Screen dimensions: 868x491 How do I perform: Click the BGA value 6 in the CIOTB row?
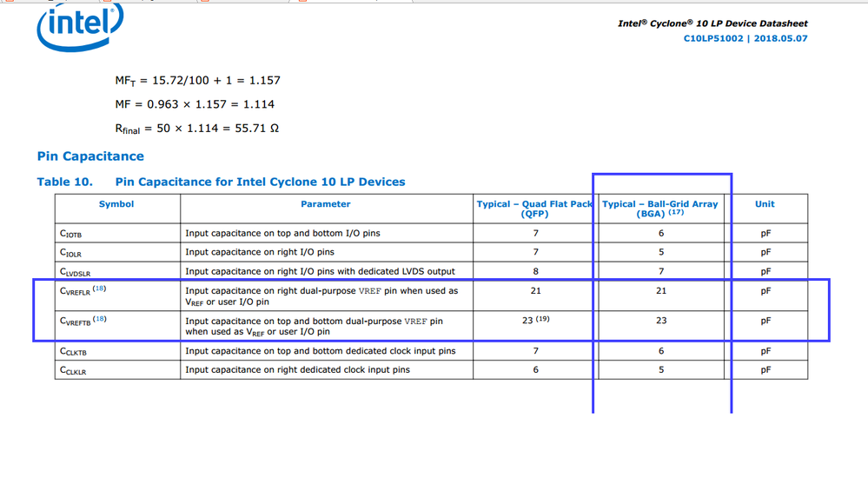(661, 233)
